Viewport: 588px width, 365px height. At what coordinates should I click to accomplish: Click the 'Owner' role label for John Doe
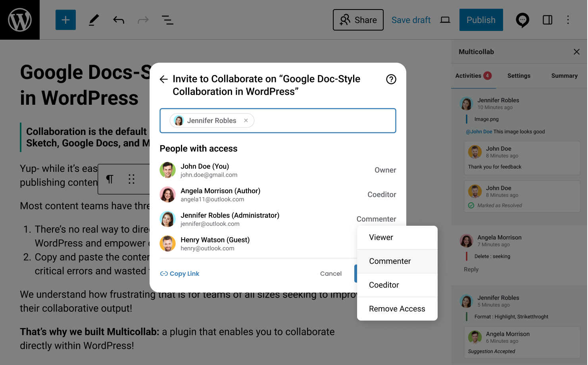385,170
